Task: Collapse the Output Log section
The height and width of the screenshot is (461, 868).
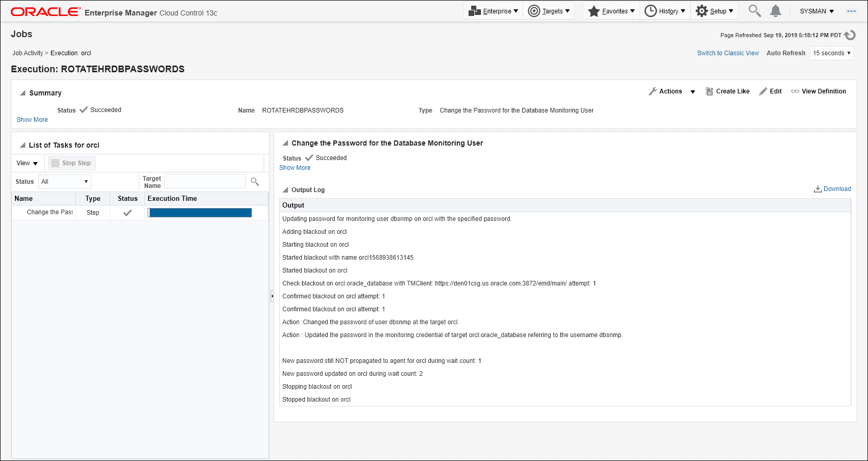Action: (285, 190)
